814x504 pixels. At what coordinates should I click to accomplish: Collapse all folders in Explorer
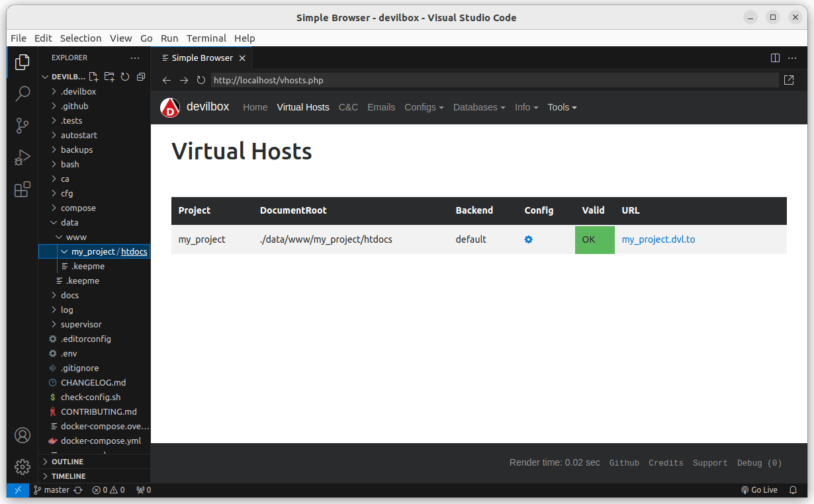pos(141,77)
